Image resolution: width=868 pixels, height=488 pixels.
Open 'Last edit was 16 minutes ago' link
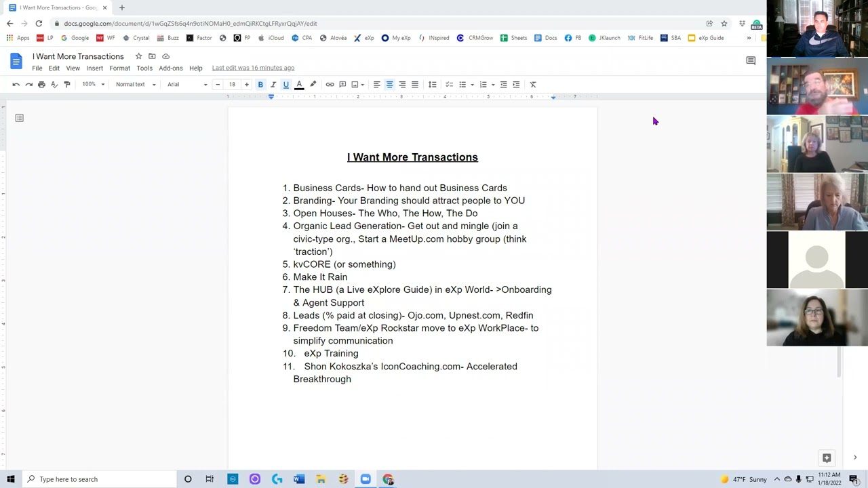coord(253,68)
